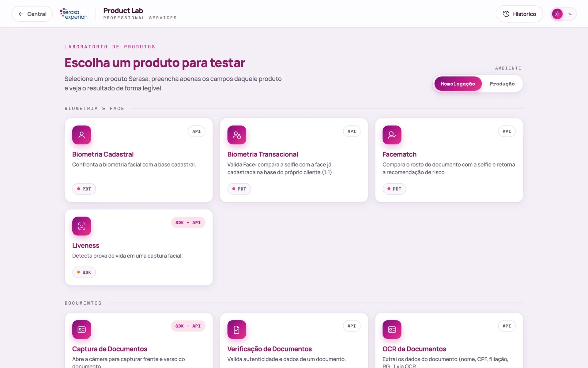Viewport: 588px width, 368px height.
Task: Click the 'BIOMETRIA & FACE' section label
Action: click(x=94, y=109)
